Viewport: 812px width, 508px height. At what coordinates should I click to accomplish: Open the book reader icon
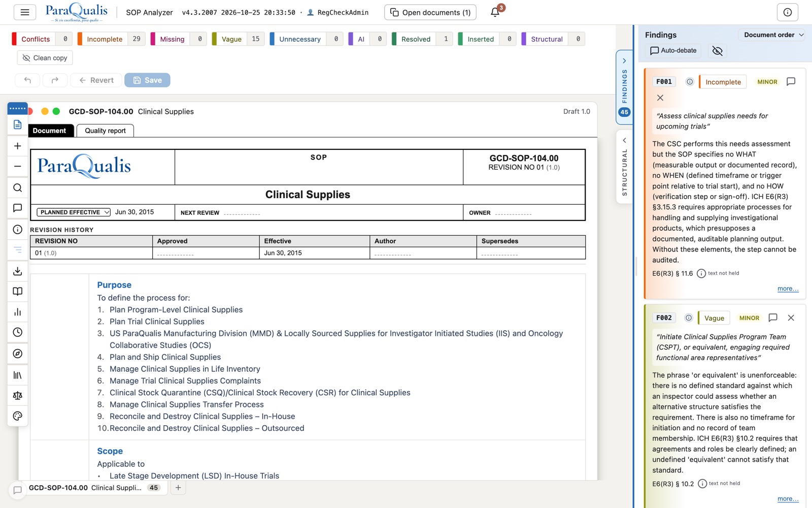click(x=17, y=291)
